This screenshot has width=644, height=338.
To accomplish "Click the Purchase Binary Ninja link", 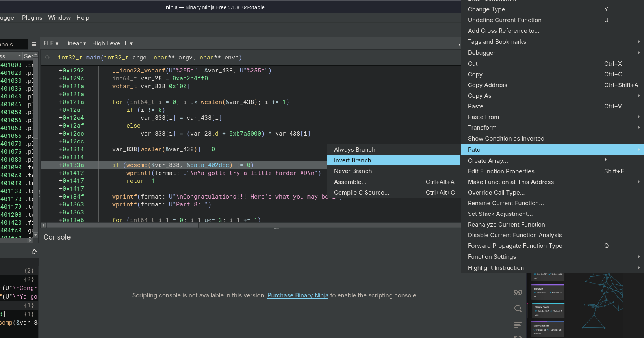I will (298, 295).
